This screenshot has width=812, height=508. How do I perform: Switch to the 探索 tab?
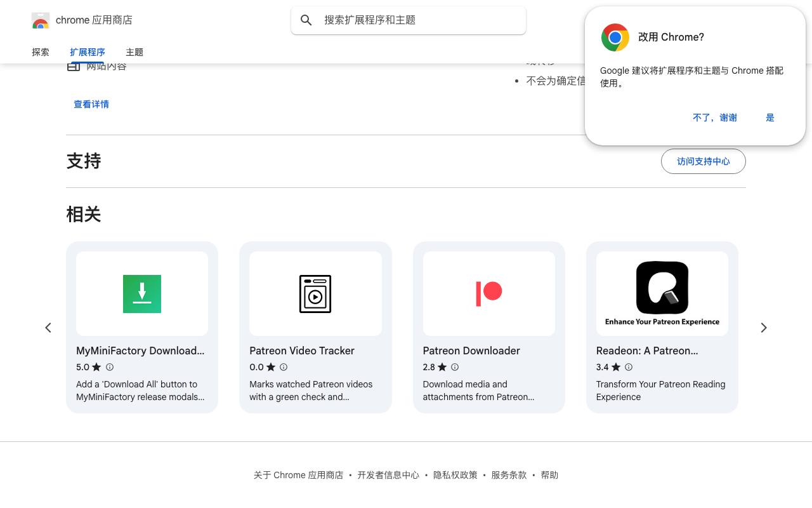coord(41,52)
